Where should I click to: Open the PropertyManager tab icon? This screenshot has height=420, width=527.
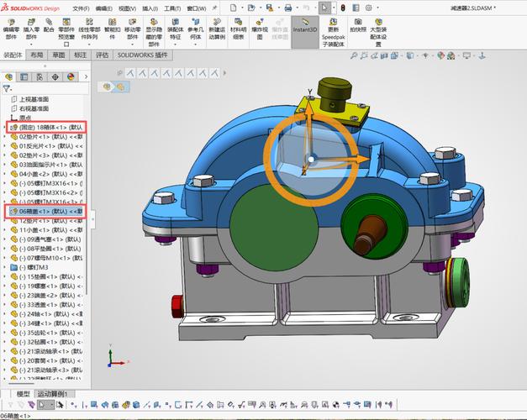pos(24,77)
